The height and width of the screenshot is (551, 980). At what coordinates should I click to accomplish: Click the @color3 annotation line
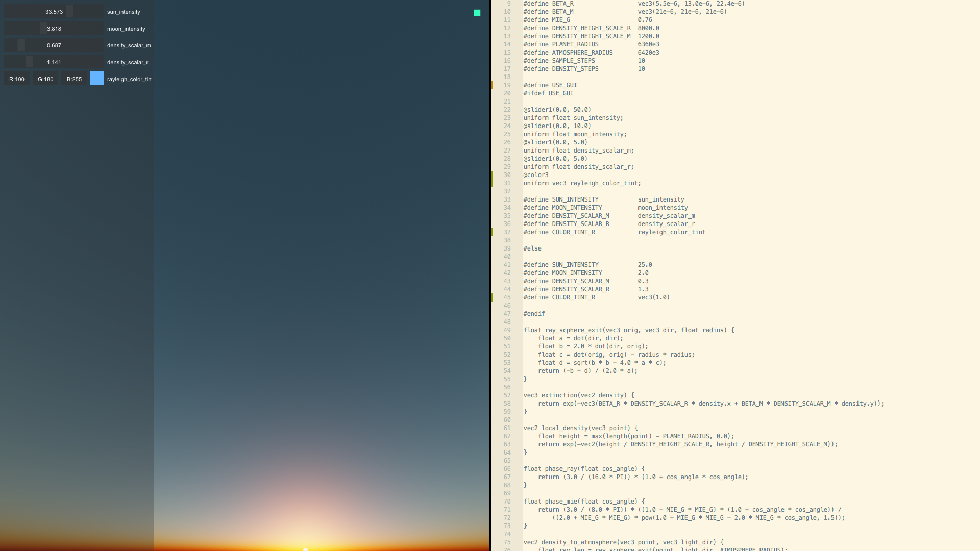point(536,175)
